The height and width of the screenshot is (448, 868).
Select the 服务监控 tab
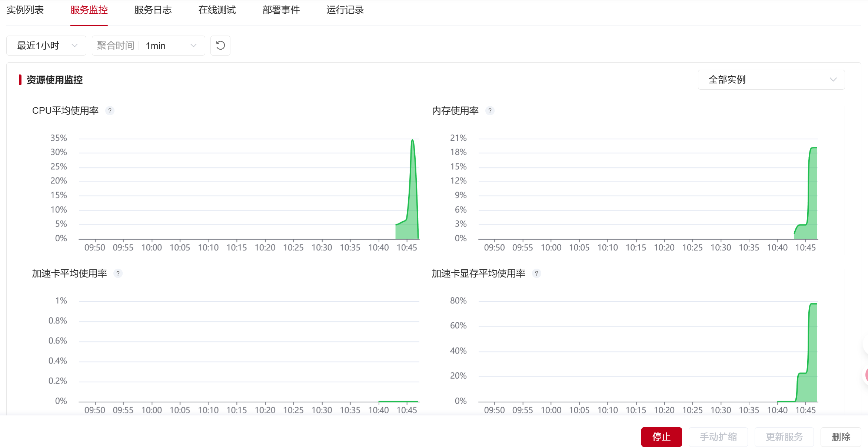point(89,10)
